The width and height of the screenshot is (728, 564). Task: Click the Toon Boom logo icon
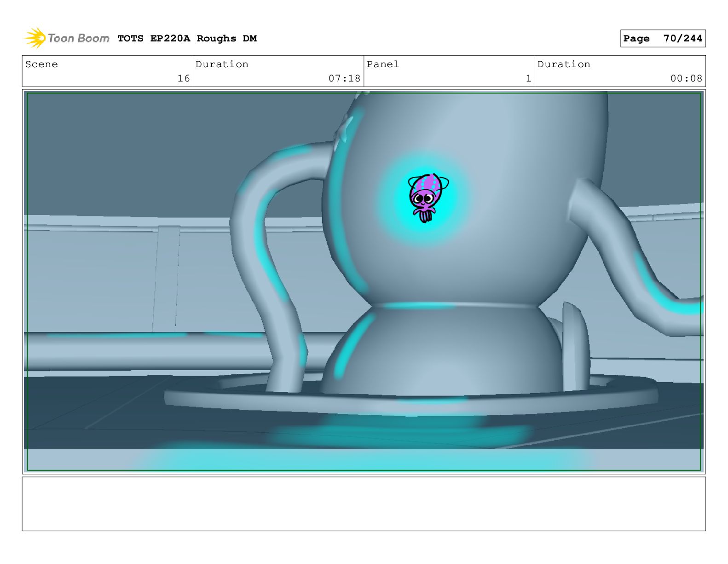[x=35, y=38]
